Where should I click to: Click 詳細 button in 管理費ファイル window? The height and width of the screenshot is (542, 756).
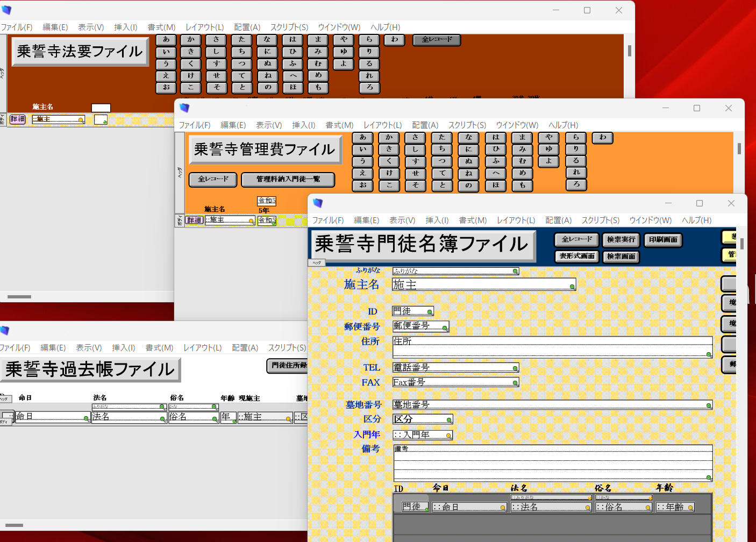pos(194,220)
